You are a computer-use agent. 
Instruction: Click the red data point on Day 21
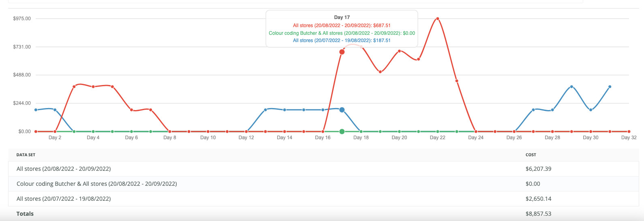(419, 59)
